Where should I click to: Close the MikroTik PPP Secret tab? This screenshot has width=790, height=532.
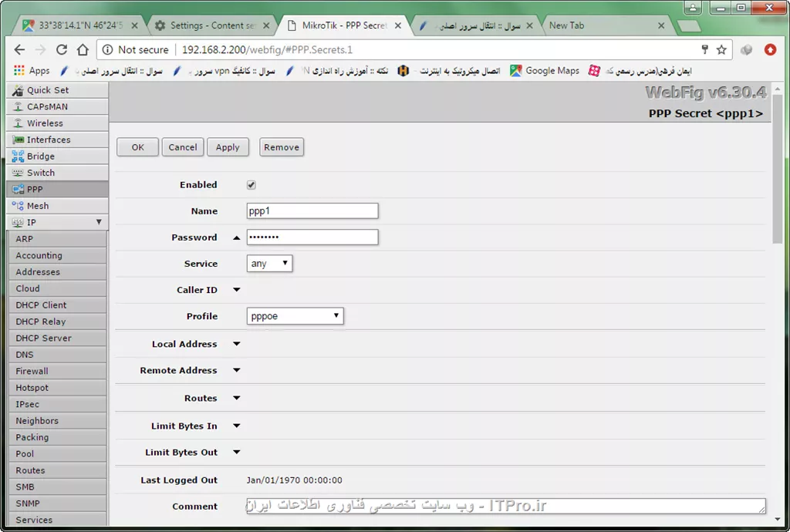[x=398, y=25]
